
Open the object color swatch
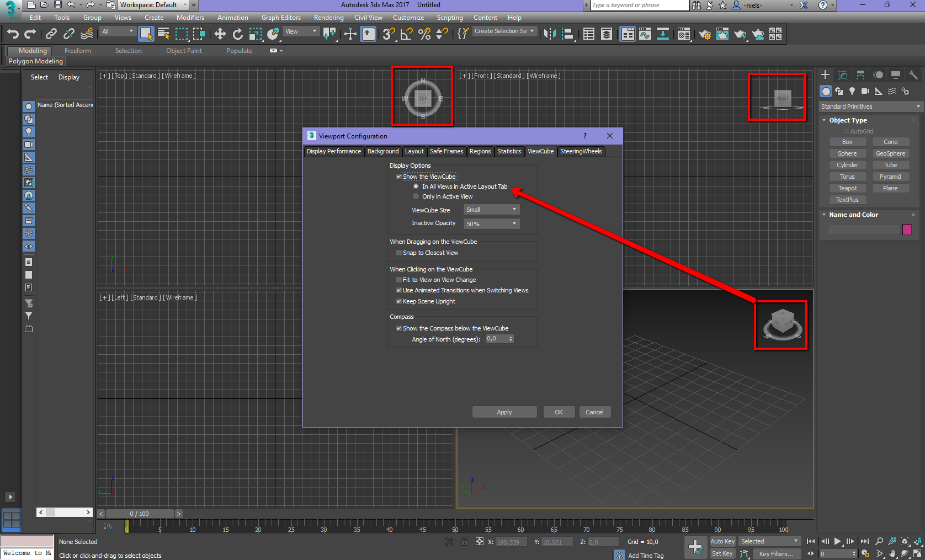907,229
